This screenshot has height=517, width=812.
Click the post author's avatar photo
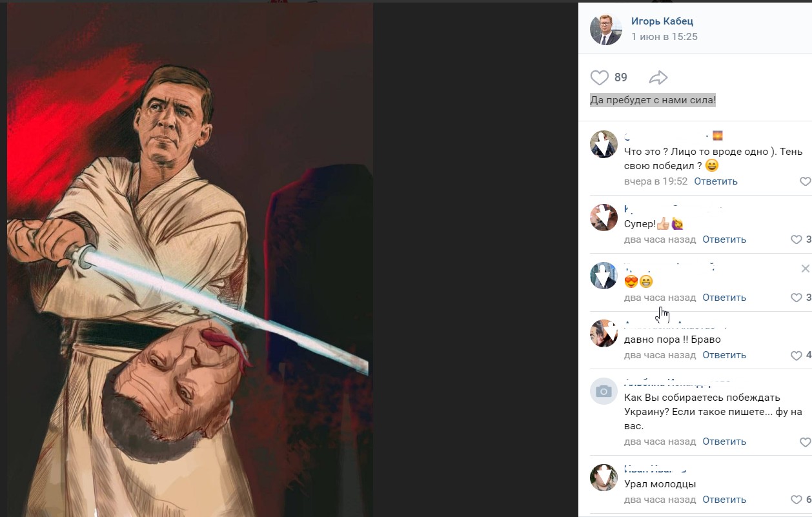click(606, 29)
